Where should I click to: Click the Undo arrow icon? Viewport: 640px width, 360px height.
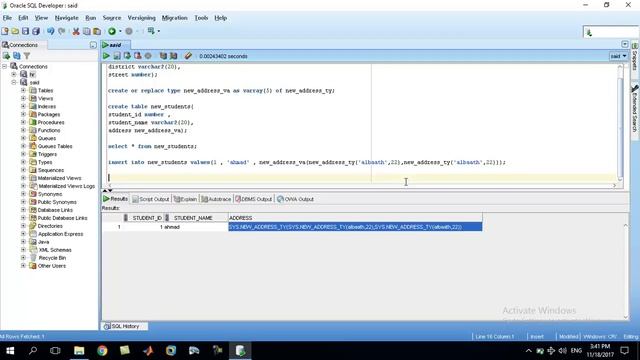coord(51,31)
